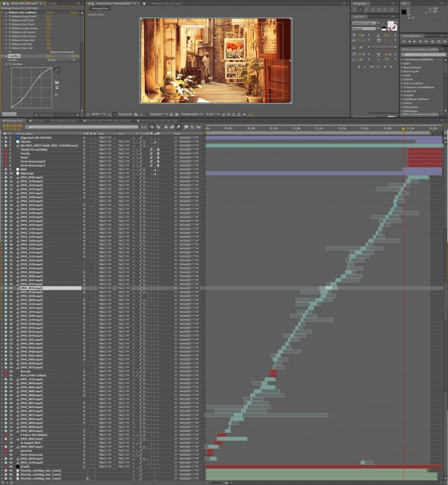Enable motion blur button in timeline
448x485 pixels.
[178, 127]
